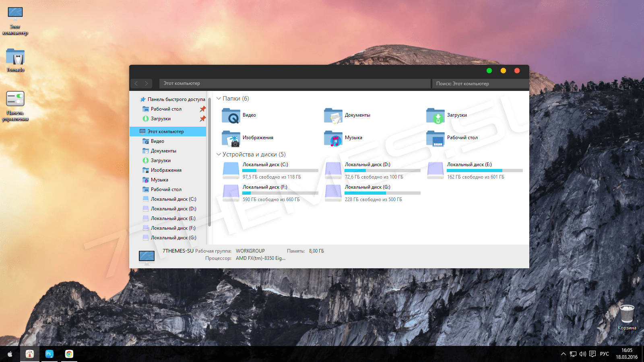Open Photoshop from the taskbar
The width and height of the screenshot is (644, 362).
(49, 354)
